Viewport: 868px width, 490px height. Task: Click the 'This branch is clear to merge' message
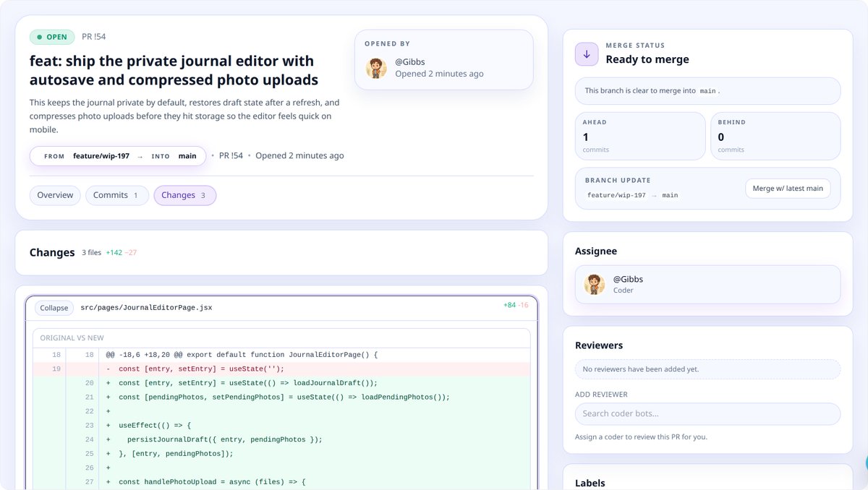point(707,91)
